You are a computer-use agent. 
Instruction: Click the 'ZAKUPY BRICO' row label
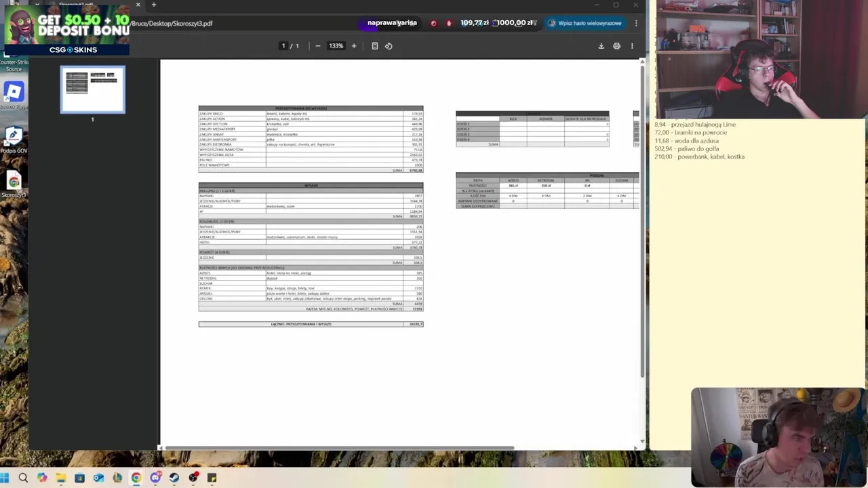pyautogui.click(x=211, y=114)
